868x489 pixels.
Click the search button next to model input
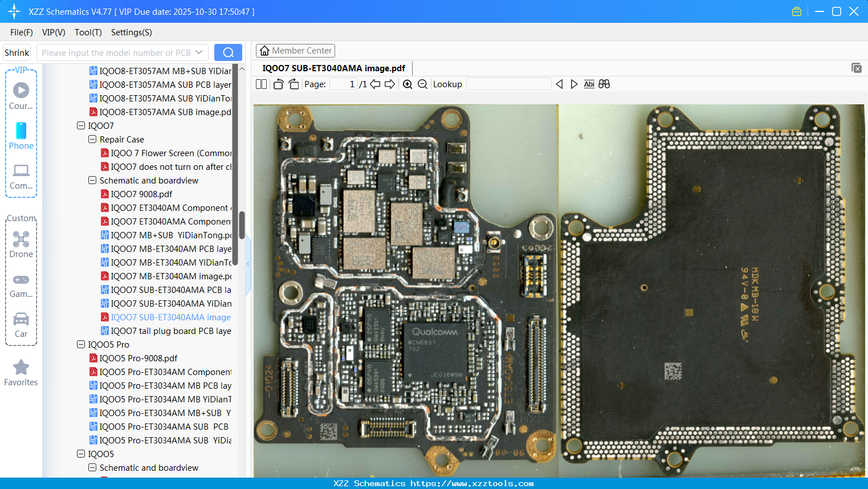point(228,52)
